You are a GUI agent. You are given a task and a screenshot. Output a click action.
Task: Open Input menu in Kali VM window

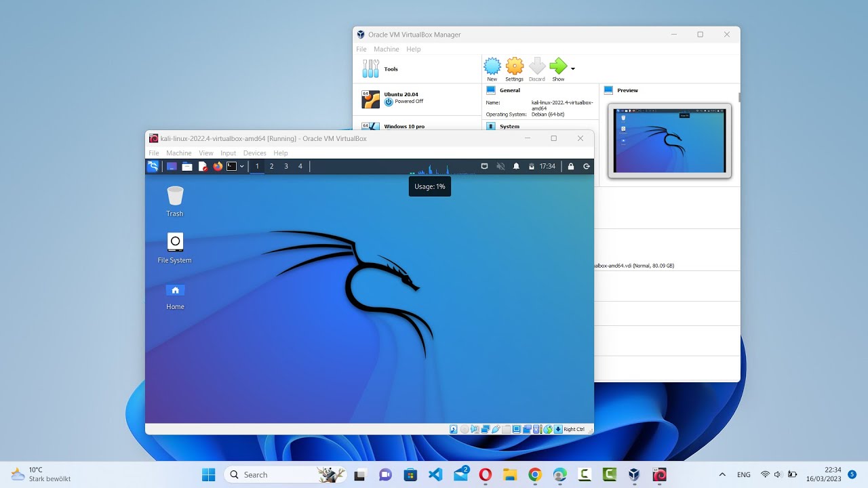point(228,153)
